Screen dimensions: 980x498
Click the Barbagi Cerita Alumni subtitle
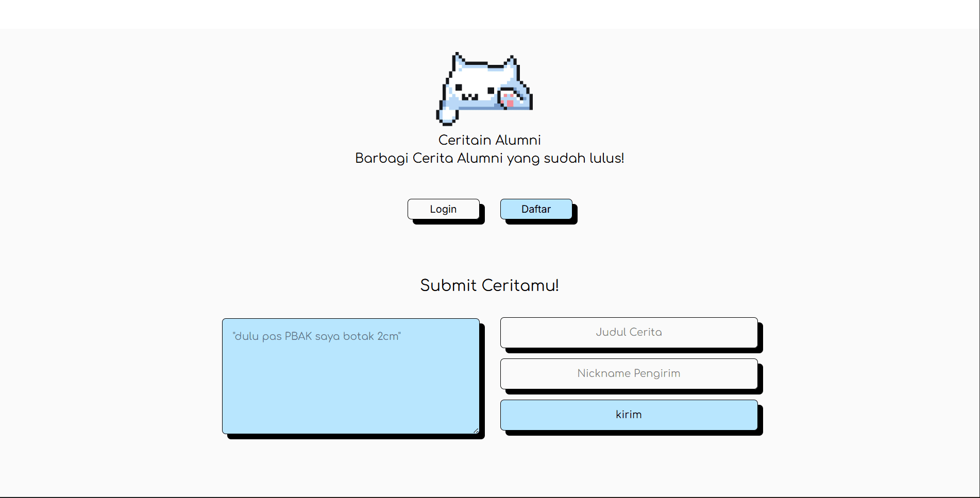coord(489,158)
